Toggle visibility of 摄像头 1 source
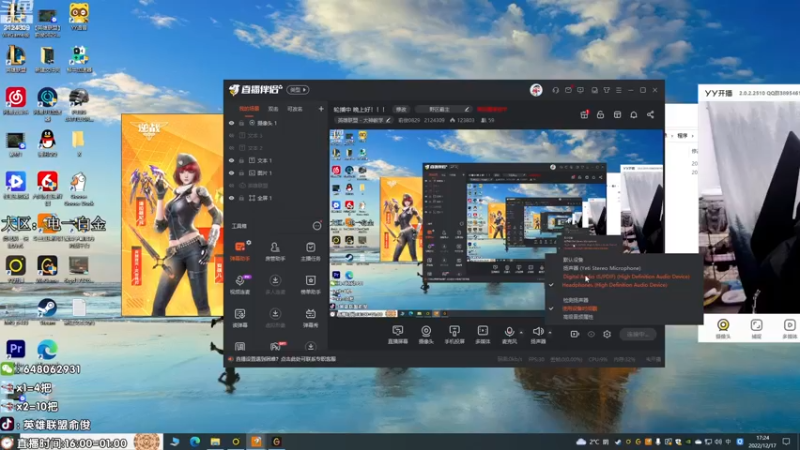This screenshot has width=800, height=450. coord(232,123)
